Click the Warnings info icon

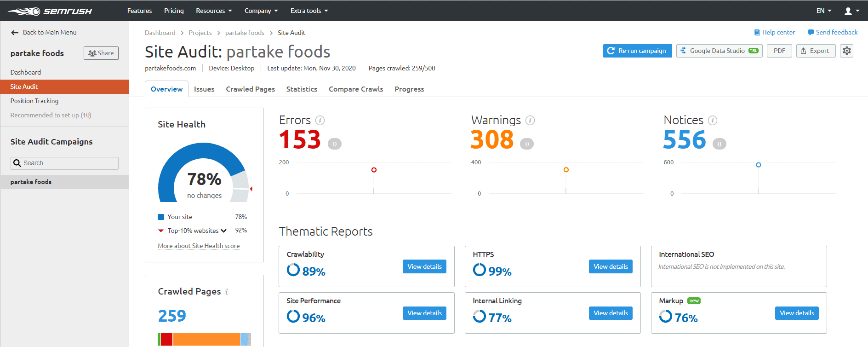point(530,121)
